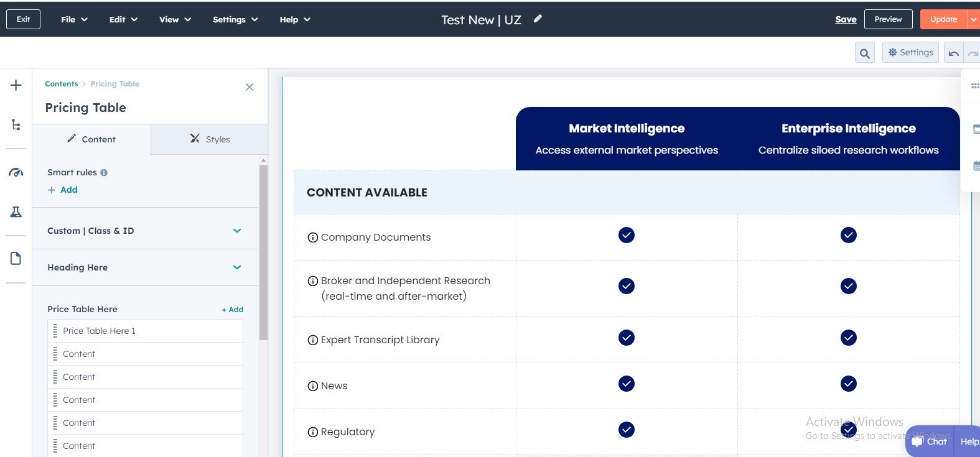
Task: Click the Contents breadcrumb link
Action: click(61, 84)
